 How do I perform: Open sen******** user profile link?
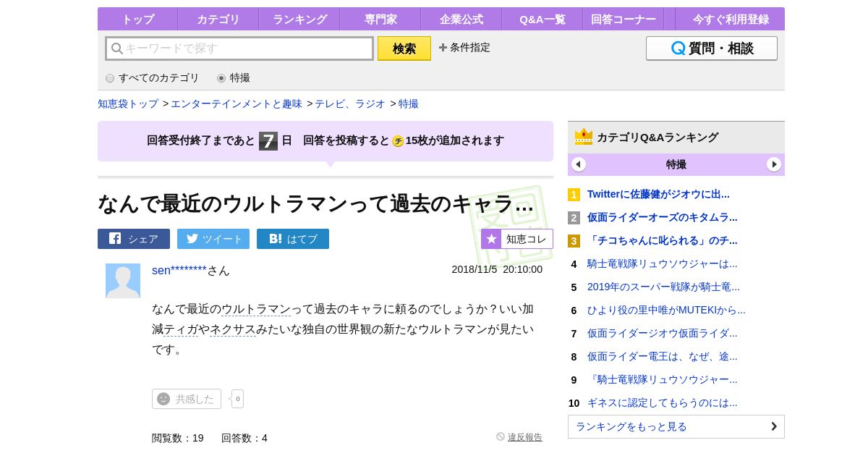179,270
